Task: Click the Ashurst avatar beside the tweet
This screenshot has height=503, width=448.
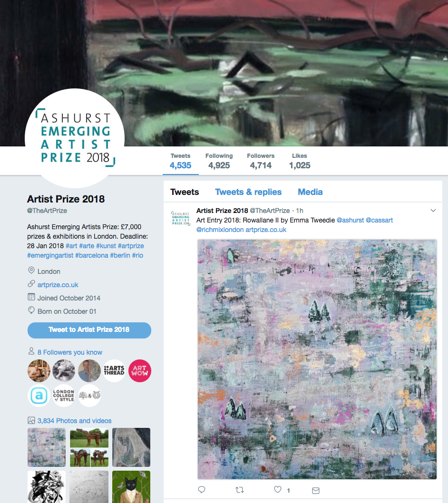Action: pos(180,218)
